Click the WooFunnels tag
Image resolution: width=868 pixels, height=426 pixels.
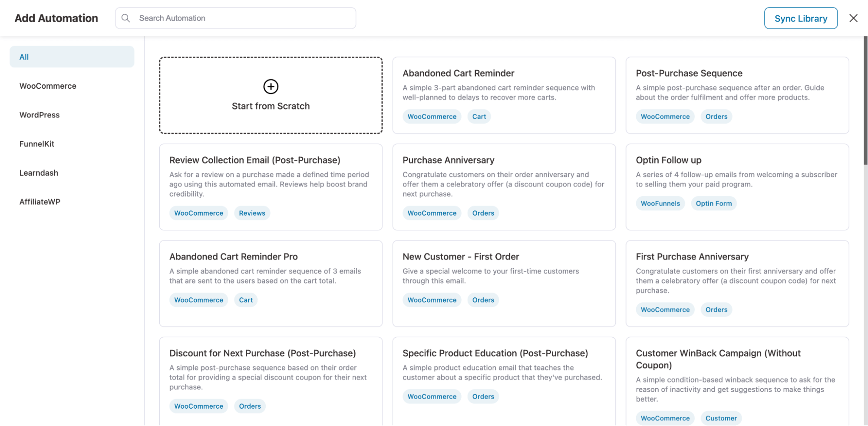tap(660, 203)
